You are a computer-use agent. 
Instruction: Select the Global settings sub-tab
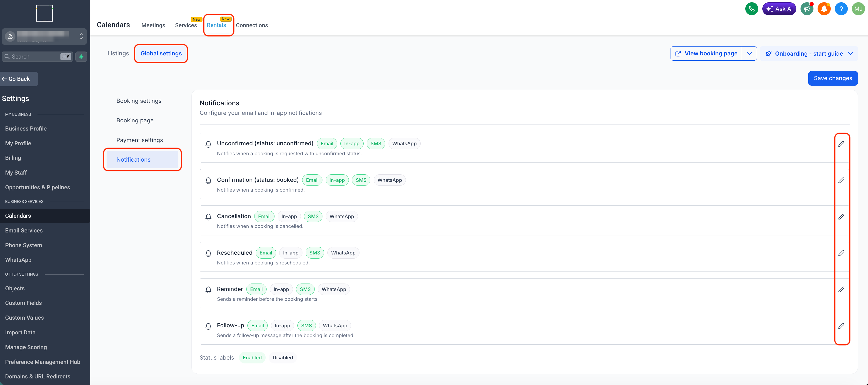coord(161,54)
